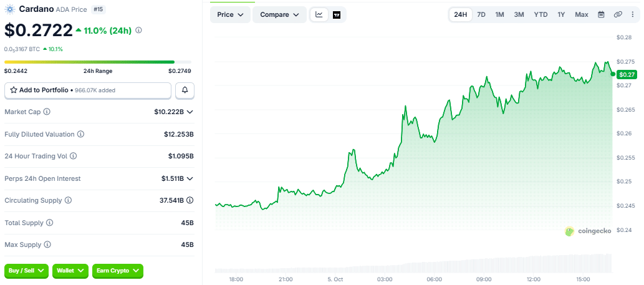Select the Max time range tab
This screenshot has height=285, width=644.
582,14
